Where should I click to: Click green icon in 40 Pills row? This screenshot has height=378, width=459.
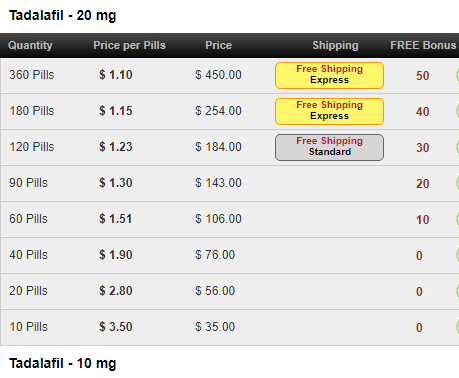457,255
